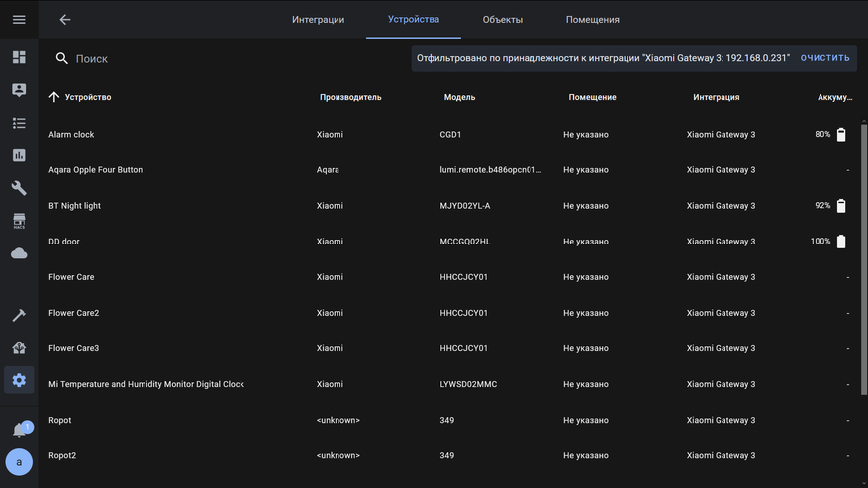The height and width of the screenshot is (488, 868).
Task: Open notifications bell icon
Action: point(20,430)
